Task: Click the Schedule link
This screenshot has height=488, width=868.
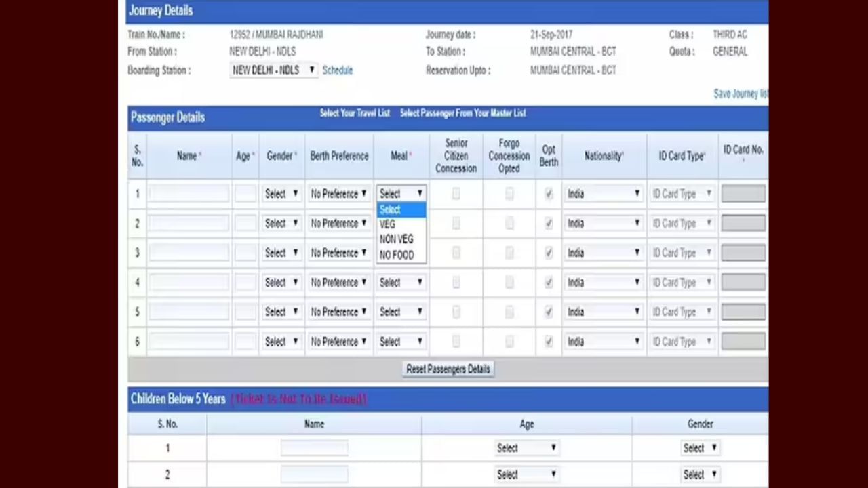Action: [337, 70]
